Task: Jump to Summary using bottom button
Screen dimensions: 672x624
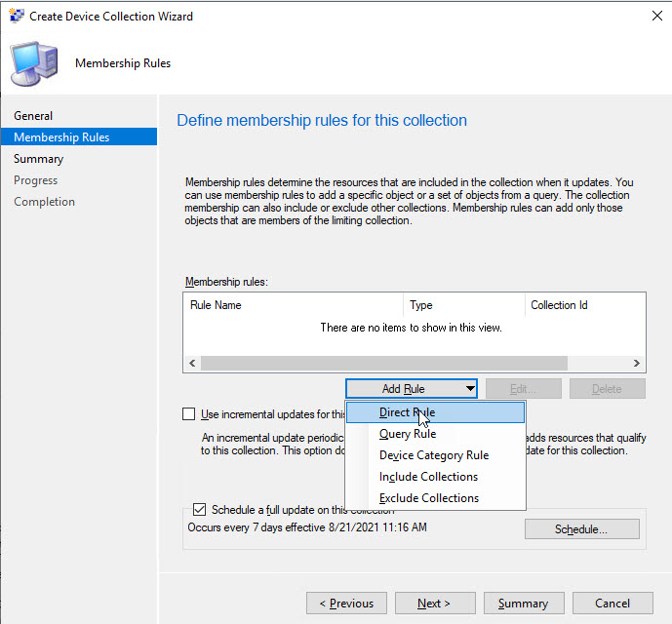Action: tap(523, 604)
